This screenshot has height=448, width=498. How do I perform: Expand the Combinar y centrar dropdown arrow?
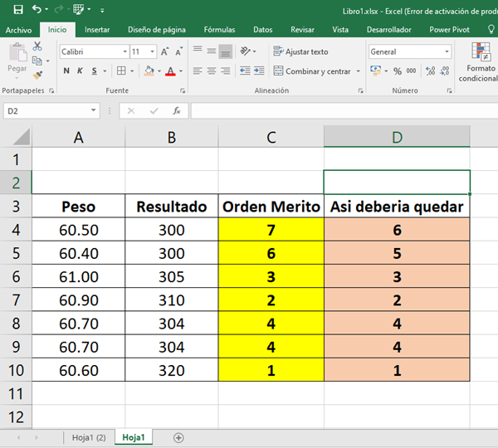click(359, 71)
